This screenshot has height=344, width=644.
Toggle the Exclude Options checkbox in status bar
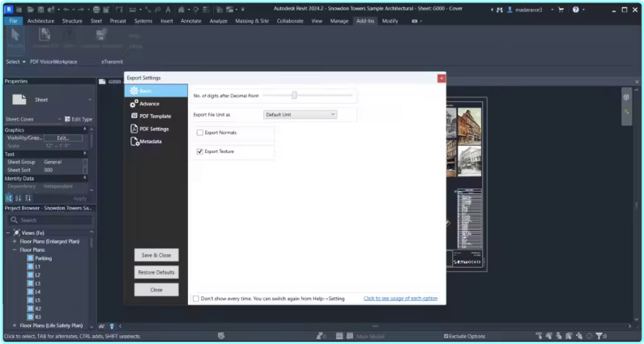pos(446,336)
